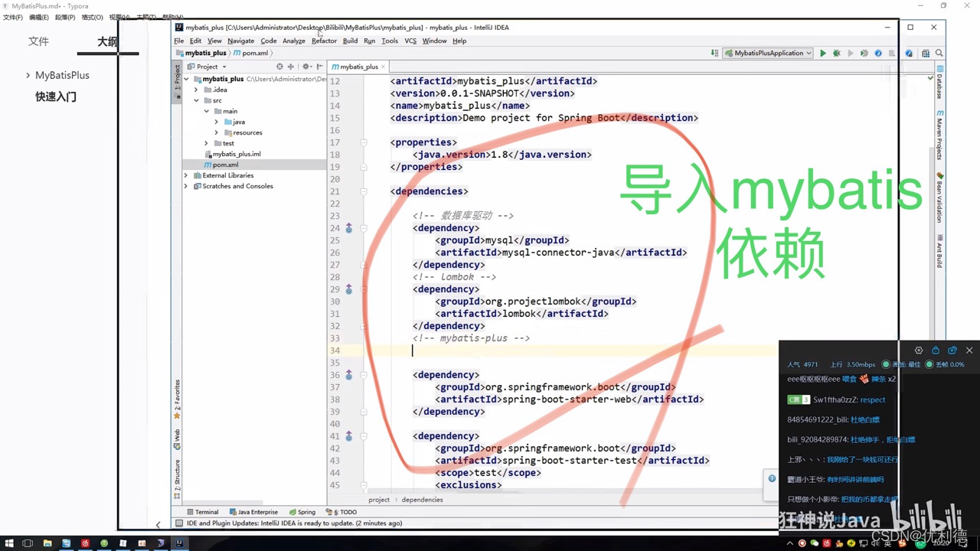Screen dimensions: 980x551
Task: Click the gutter bean icon on line 29
Action: [x=348, y=289]
